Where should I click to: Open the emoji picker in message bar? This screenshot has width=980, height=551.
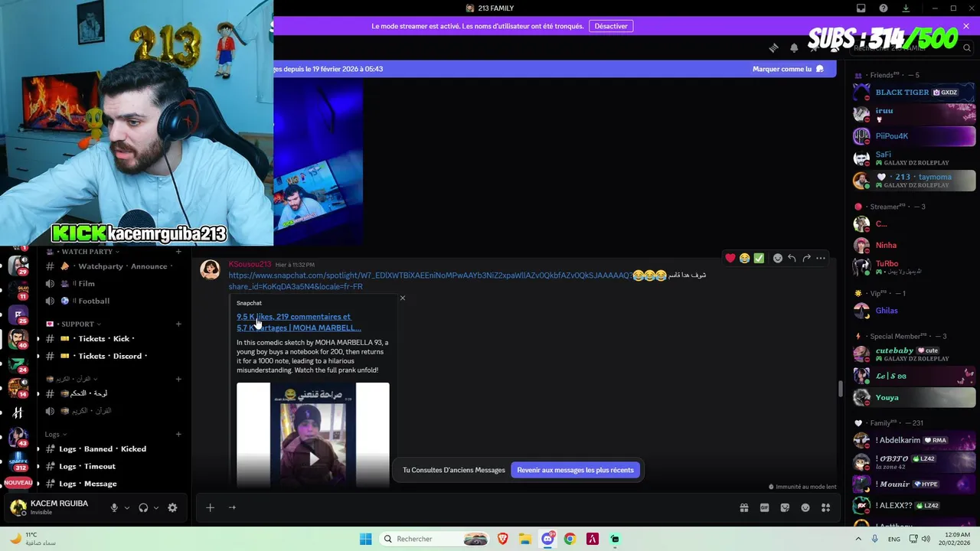(805, 507)
